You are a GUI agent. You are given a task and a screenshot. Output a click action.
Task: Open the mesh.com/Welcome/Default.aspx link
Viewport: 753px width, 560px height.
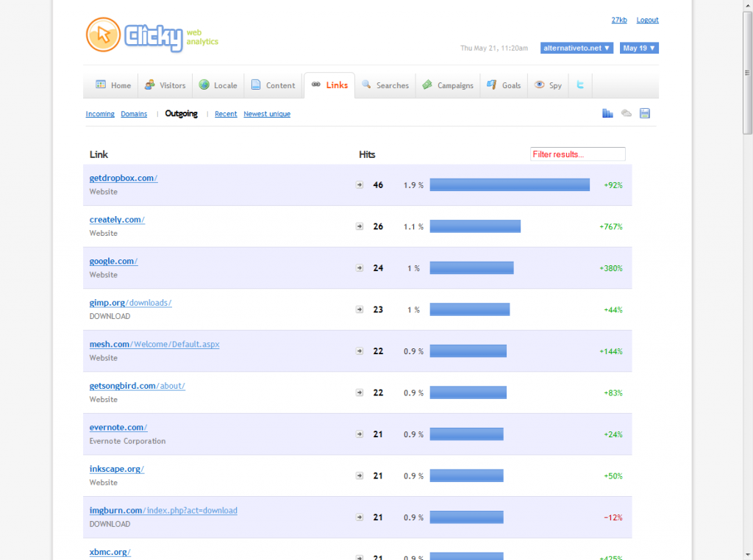[154, 344]
